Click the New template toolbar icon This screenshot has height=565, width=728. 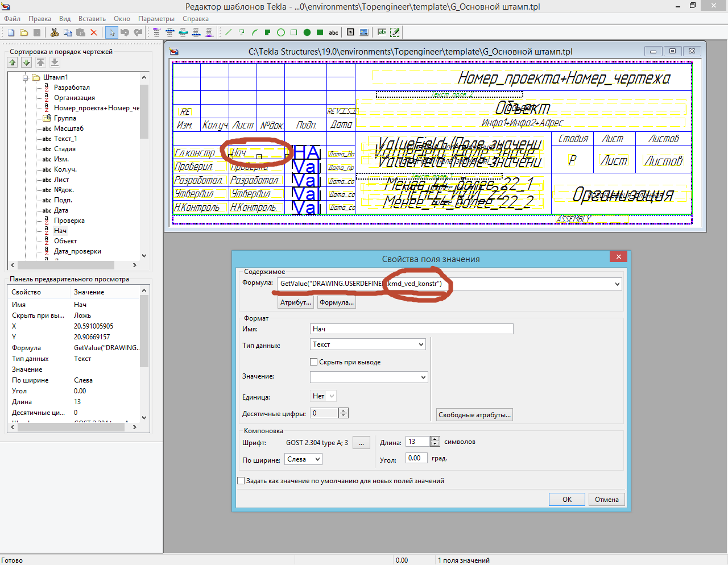coord(11,32)
